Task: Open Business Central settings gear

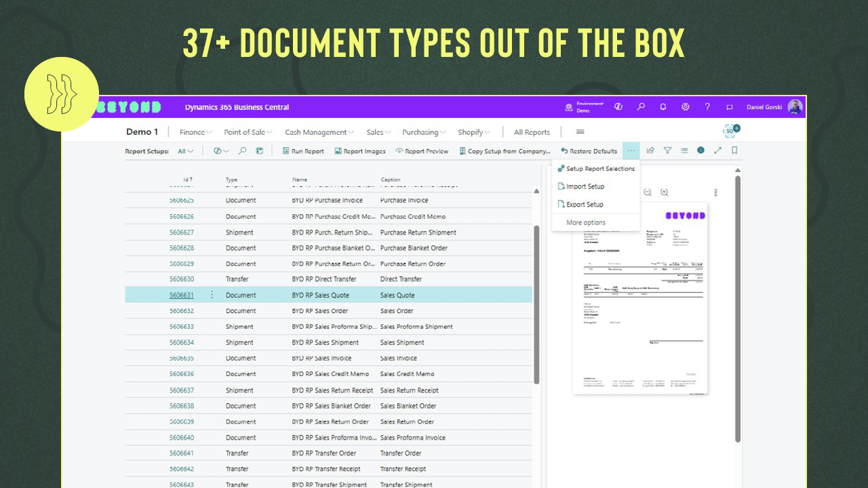Action: pos(685,107)
